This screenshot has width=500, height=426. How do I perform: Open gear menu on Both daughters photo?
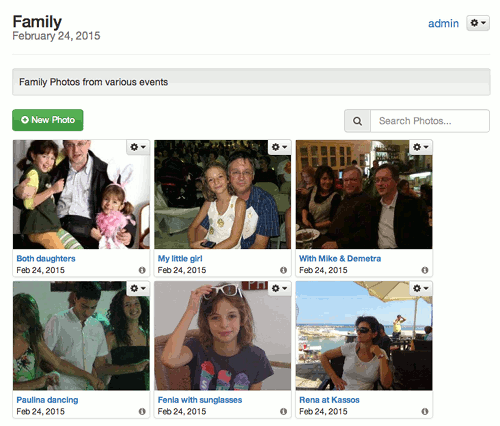(x=138, y=147)
